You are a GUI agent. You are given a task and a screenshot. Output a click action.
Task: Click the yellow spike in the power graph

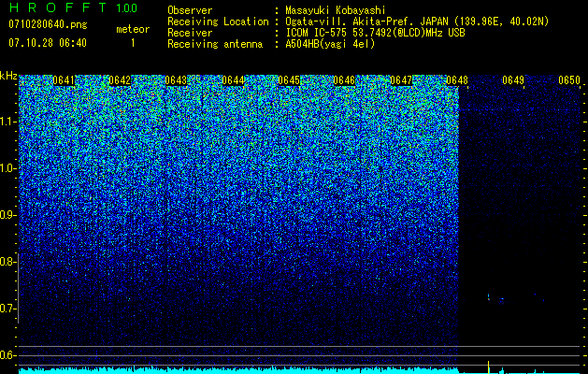tap(488, 367)
